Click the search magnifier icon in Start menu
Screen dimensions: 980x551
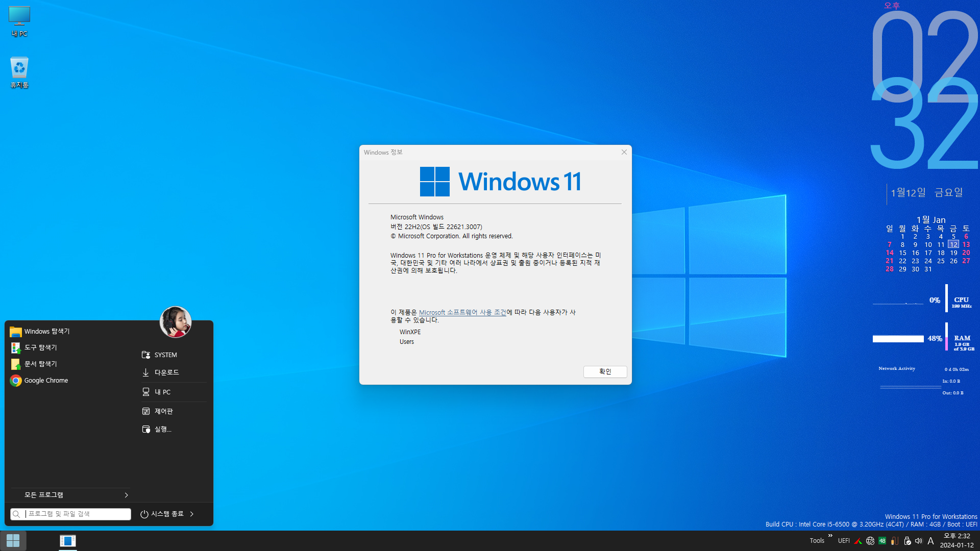point(16,514)
